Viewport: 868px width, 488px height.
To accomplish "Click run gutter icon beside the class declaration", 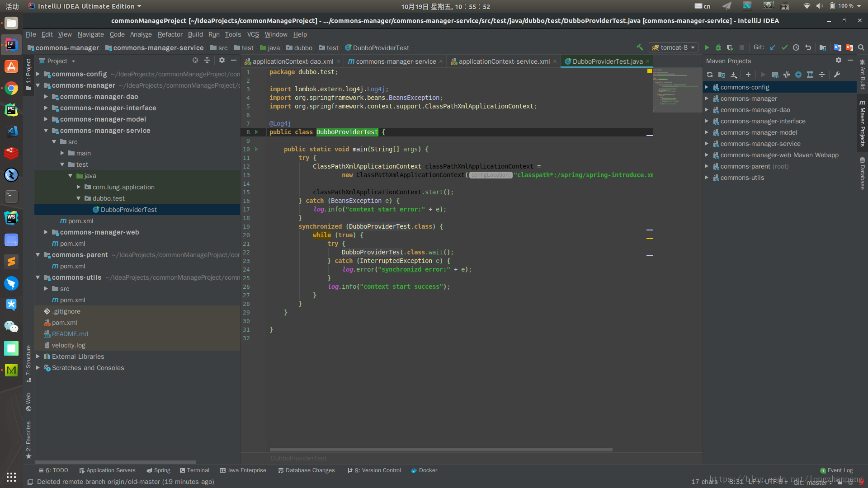I will (x=256, y=132).
